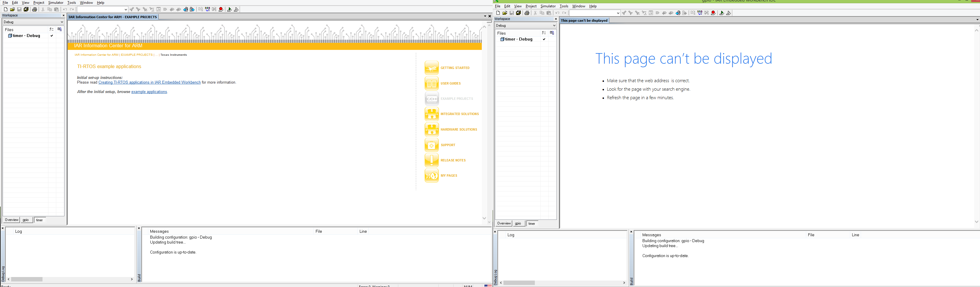Image resolution: width=980 pixels, height=287 pixels.
Task: Click 'IAR Information Center for ARM' breadcrumb link
Action: click(97, 55)
